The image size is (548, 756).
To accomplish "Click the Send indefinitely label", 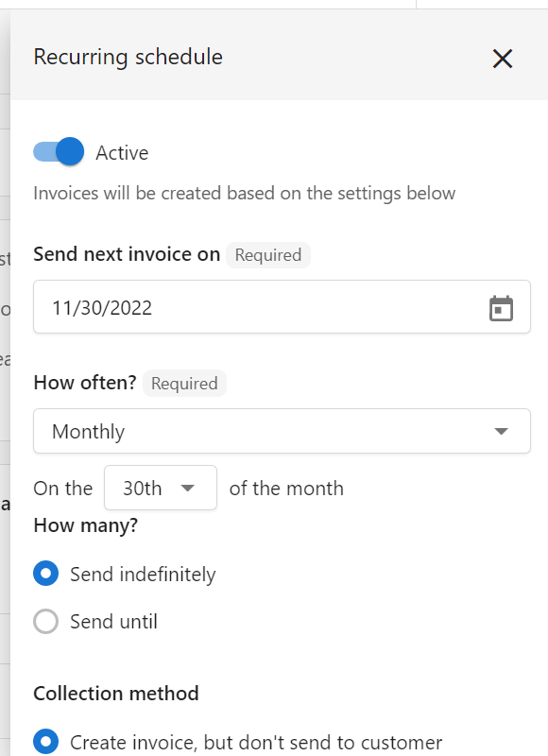I will pyautogui.click(x=143, y=575).
